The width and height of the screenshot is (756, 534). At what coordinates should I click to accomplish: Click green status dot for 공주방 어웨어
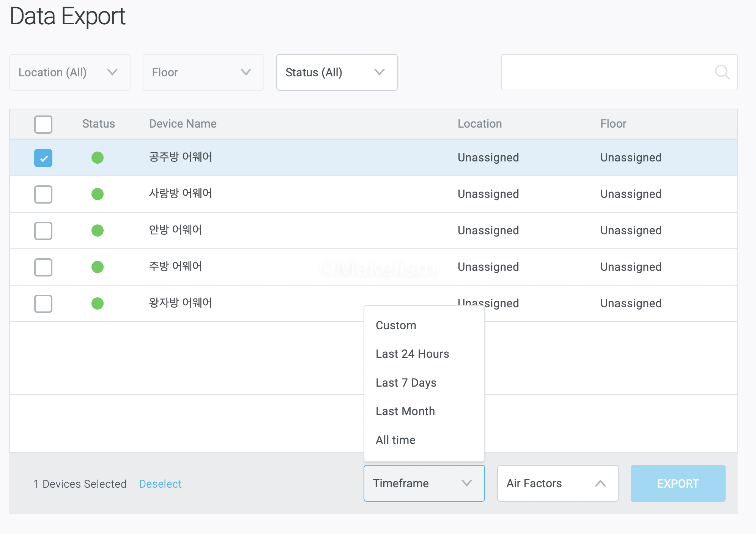[x=98, y=158]
